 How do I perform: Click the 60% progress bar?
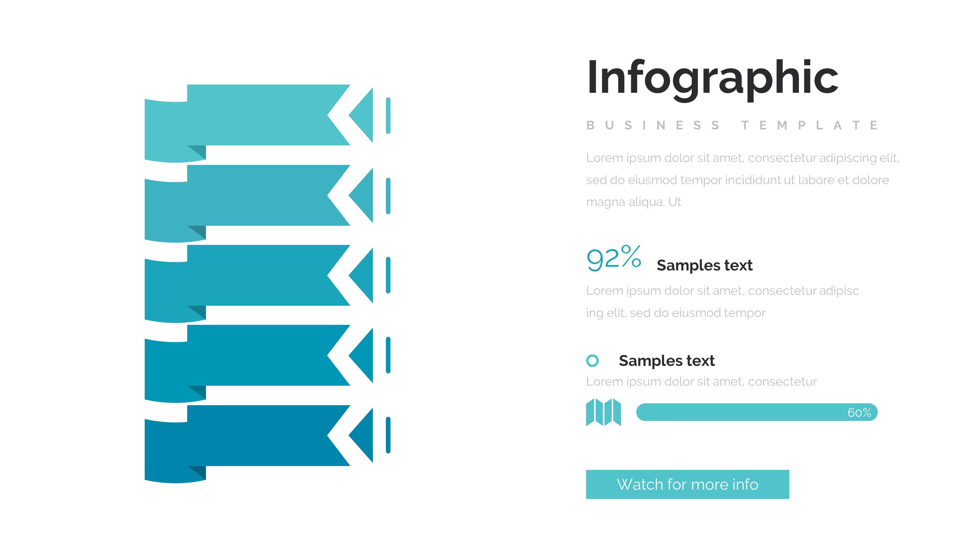point(756,412)
